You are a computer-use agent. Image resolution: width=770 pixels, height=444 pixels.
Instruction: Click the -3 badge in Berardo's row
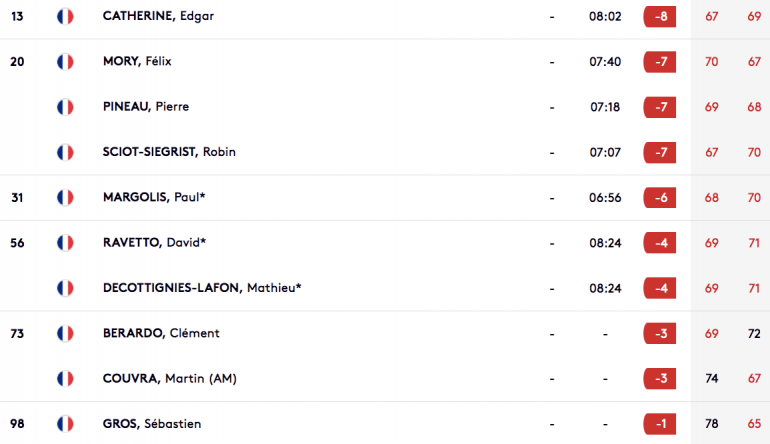pyautogui.click(x=660, y=333)
